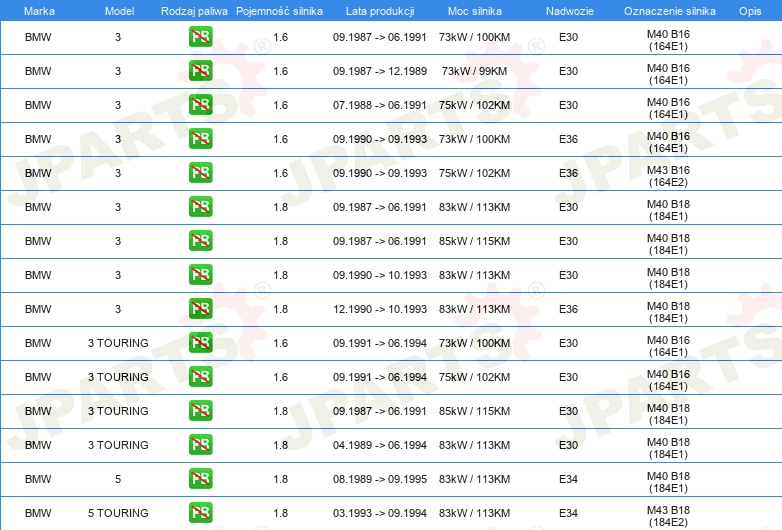Image resolution: width=782 pixels, height=530 pixels.
Task: Click 83kW / 113KM in the 04.1989 -> 06.1994 row
Action: pyautogui.click(x=474, y=445)
